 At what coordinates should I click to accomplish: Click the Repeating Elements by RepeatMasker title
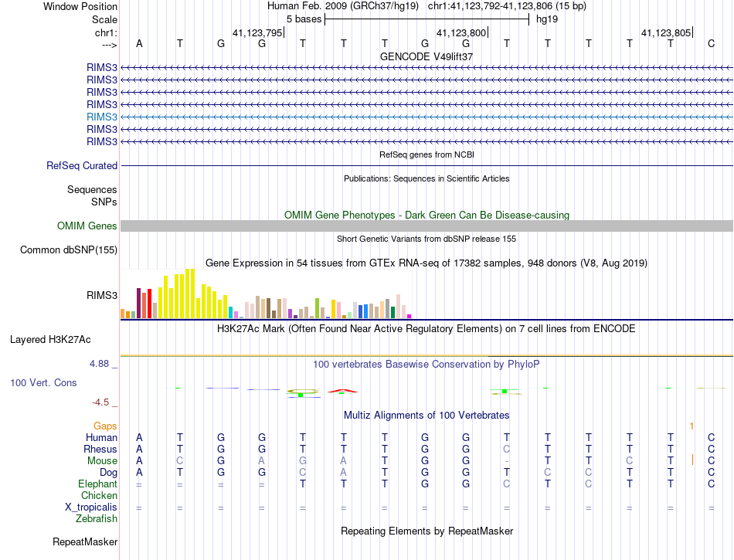[426, 531]
